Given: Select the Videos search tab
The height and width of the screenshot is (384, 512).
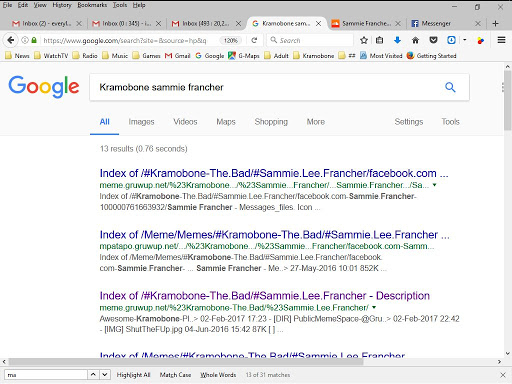Looking at the screenshot, I should coord(185,122).
